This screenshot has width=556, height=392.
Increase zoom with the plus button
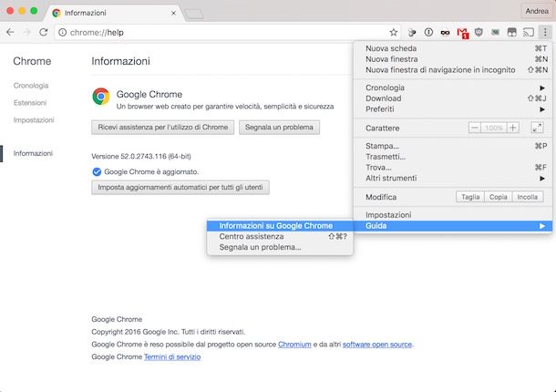coord(513,128)
